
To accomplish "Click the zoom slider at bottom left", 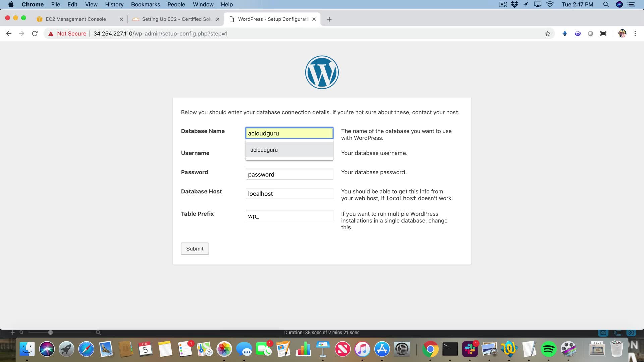I will pyautogui.click(x=51, y=333).
